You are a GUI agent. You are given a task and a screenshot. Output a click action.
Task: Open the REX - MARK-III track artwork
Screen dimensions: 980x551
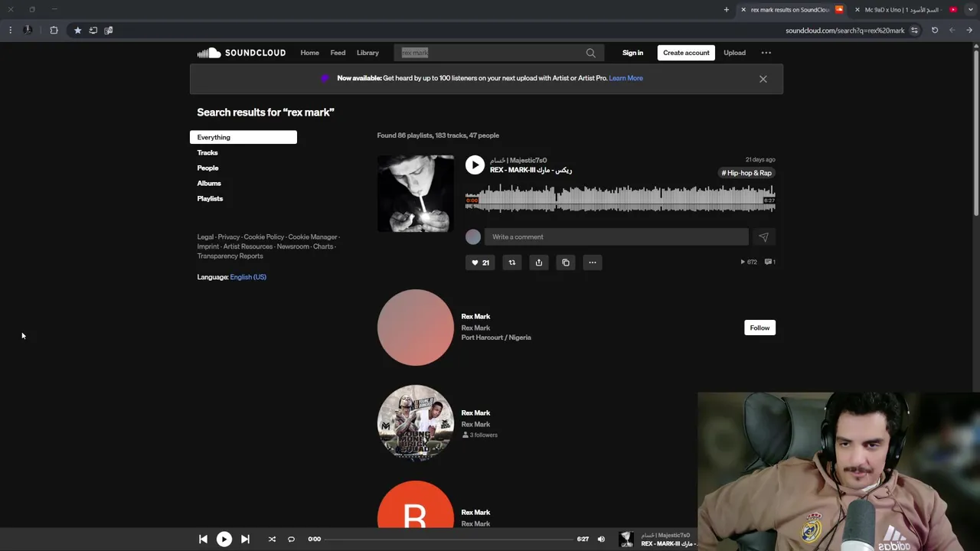(415, 194)
